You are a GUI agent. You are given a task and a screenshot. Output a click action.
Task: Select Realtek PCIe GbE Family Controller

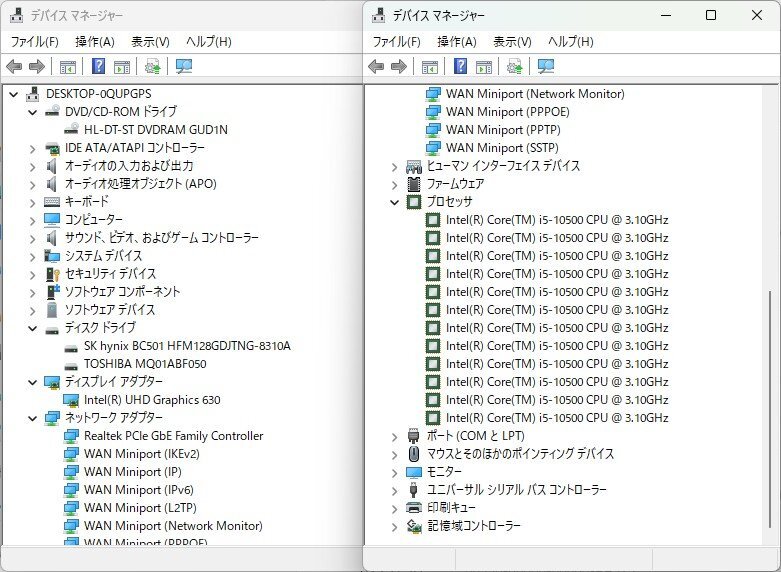(x=173, y=435)
